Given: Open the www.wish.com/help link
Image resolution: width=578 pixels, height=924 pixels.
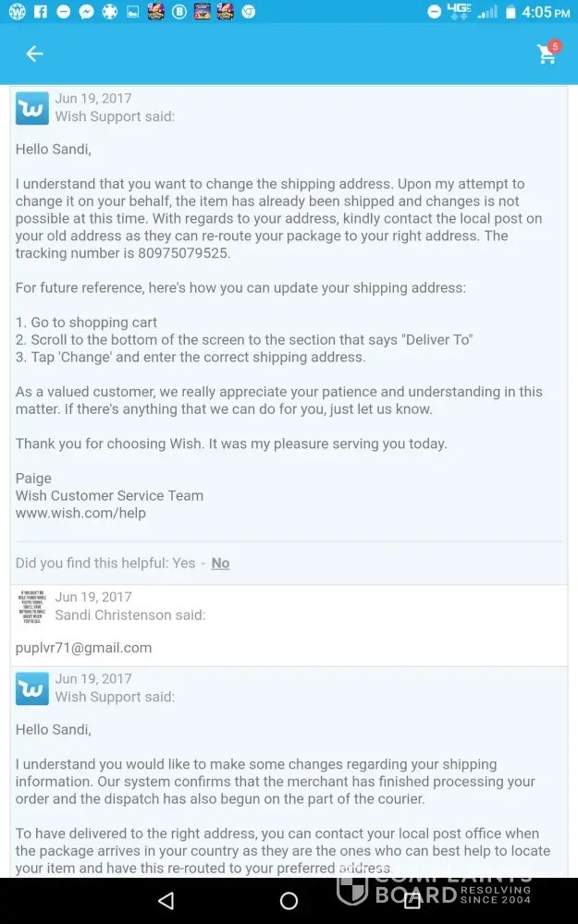Looking at the screenshot, I should click(80, 513).
